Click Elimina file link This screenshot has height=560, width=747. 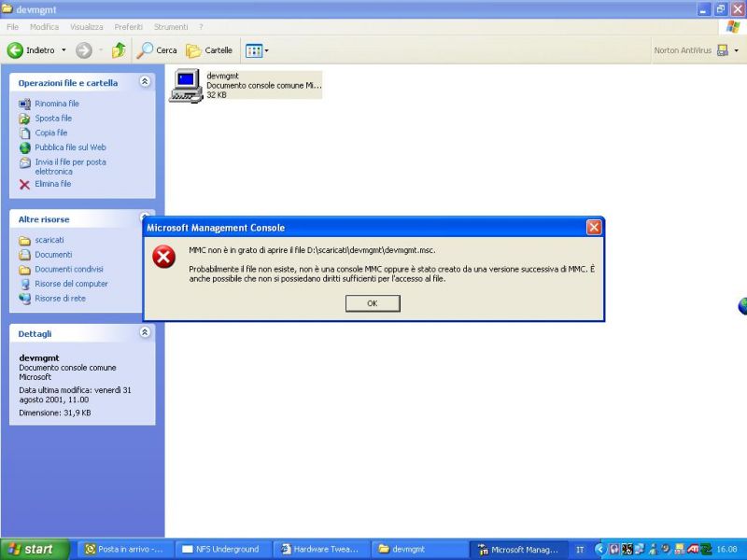click(x=53, y=184)
